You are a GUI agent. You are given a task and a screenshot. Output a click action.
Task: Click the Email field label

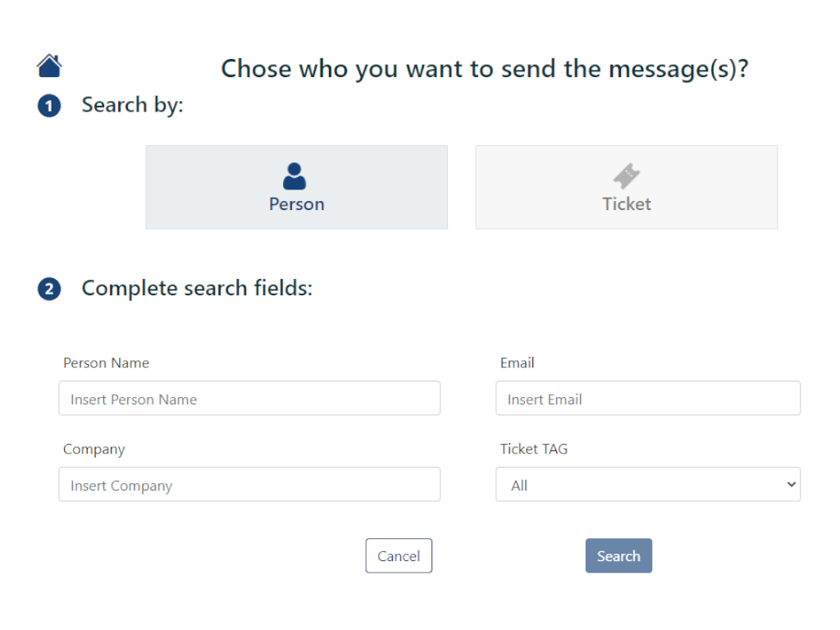(x=518, y=363)
